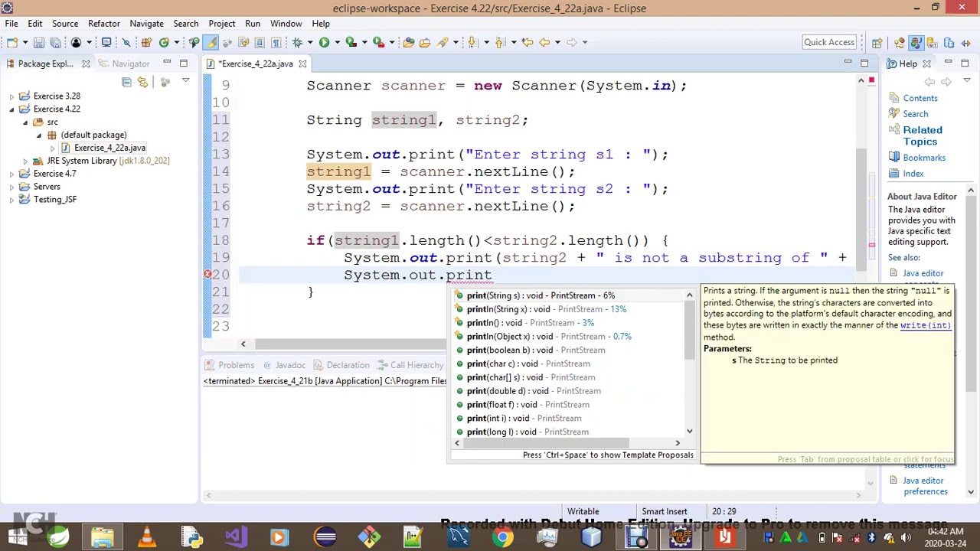This screenshot has height=551, width=980.
Task: Click the New file wizard icon
Action: pos(12,42)
